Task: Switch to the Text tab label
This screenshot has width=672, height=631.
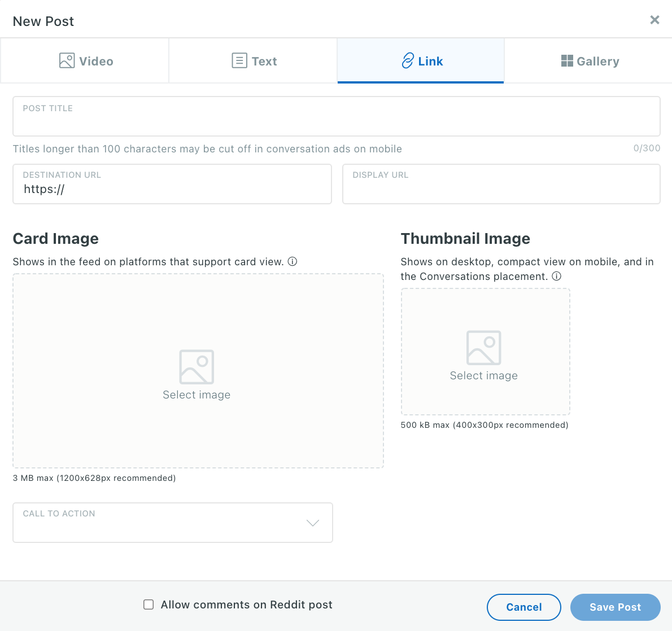Action: coord(264,62)
